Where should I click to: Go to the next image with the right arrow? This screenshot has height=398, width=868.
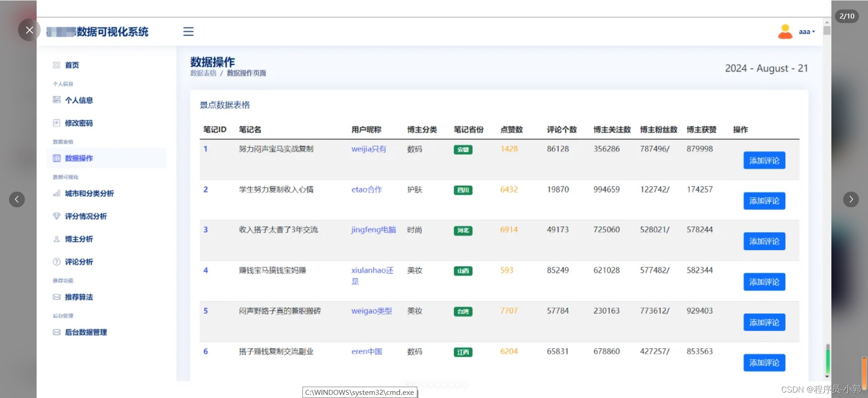tap(851, 199)
